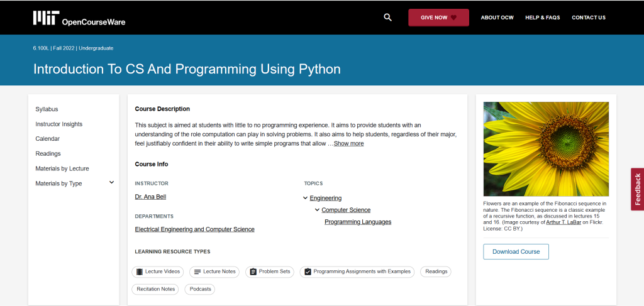Collapse the Engineering topic chevron
Viewport: 644px width, 306px height.
tap(305, 198)
